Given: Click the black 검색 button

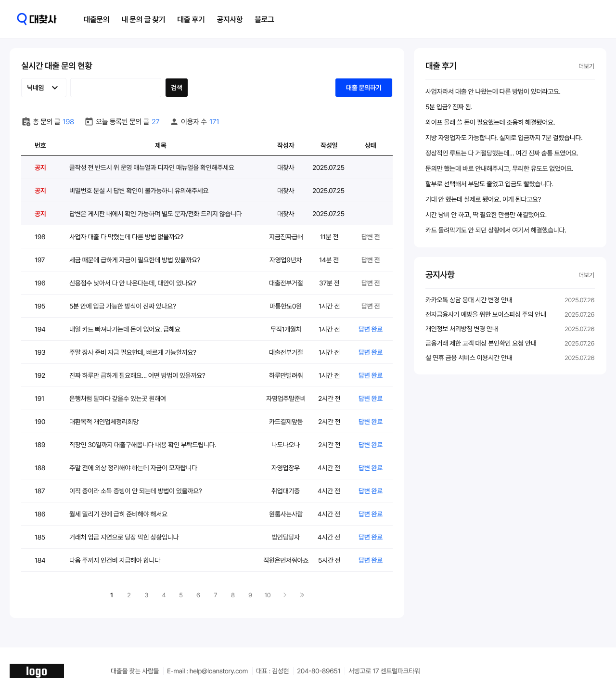Looking at the screenshot, I should 177,88.
